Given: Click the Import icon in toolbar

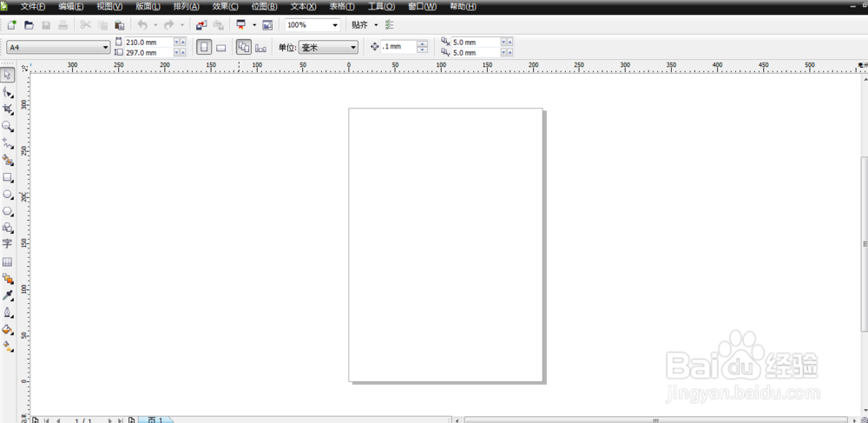Looking at the screenshot, I should 201,25.
